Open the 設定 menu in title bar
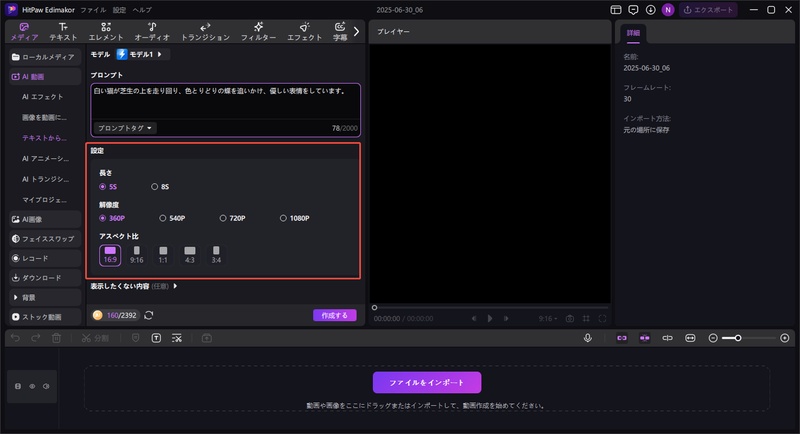The image size is (800, 434). click(x=119, y=10)
